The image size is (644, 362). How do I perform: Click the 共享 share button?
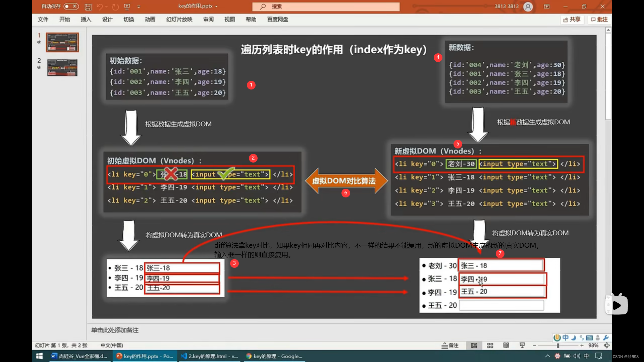pos(572,19)
